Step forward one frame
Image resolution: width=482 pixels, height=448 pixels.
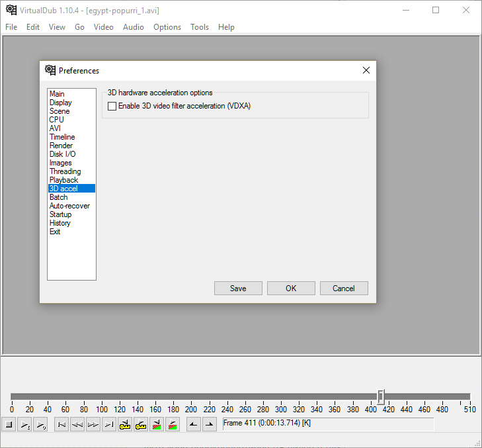click(93, 425)
